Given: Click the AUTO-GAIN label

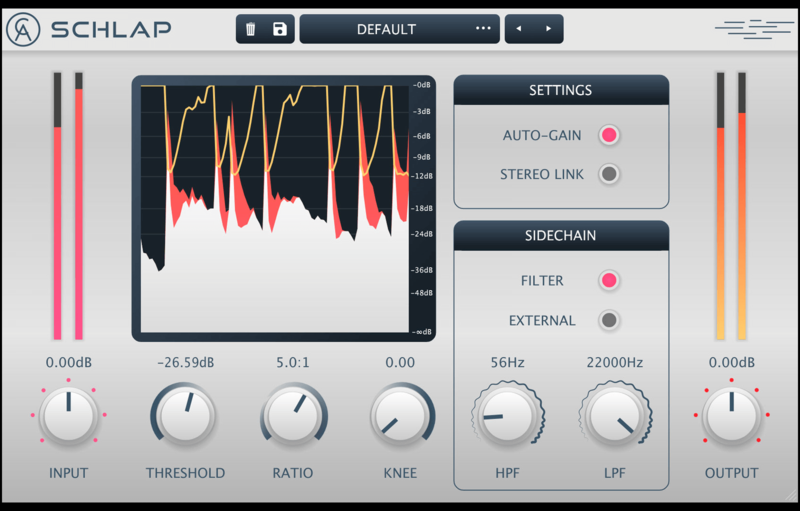Looking at the screenshot, I should pos(542,135).
